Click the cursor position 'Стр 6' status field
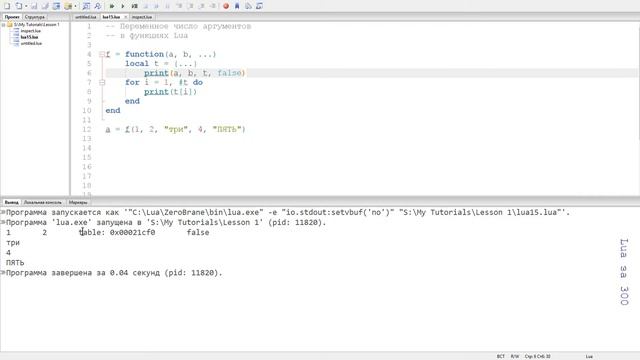The height and width of the screenshot is (360, 640). [538, 356]
